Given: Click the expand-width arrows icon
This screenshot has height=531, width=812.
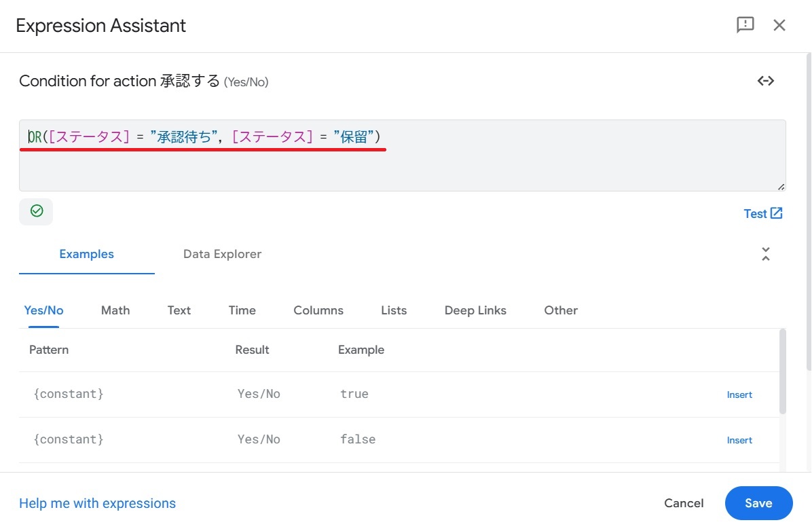Looking at the screenshot, I should coord(766,81).
